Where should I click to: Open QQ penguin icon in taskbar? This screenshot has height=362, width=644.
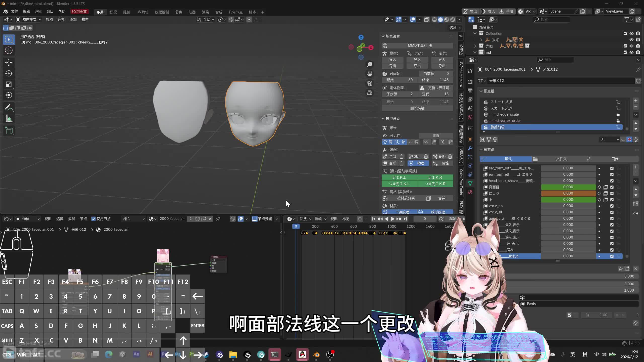coord(302,354)
